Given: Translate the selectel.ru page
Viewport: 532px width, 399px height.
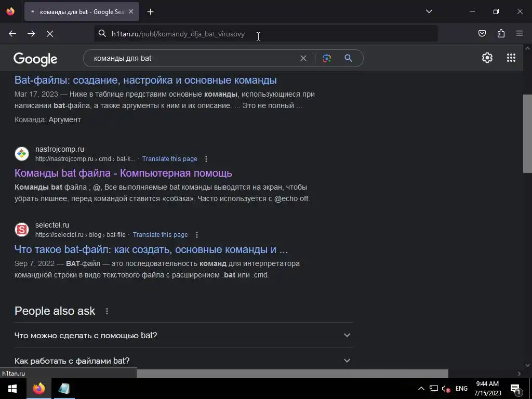Looking at the screenshot, I should [160, 235].
